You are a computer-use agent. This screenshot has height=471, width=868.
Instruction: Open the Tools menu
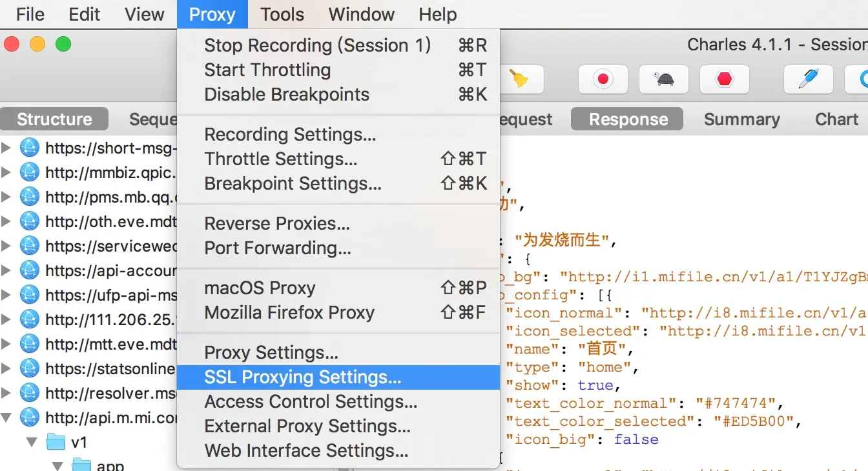click(282, 14)
